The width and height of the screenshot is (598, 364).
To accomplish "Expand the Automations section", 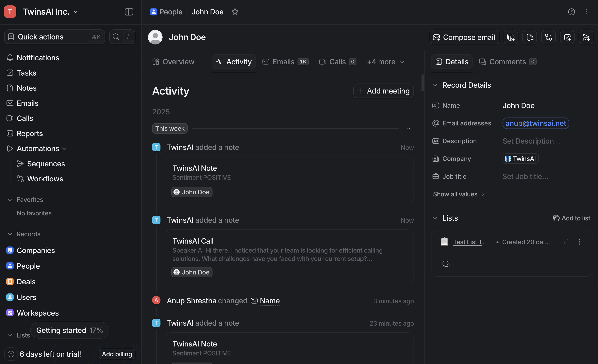I will [64, 149].
